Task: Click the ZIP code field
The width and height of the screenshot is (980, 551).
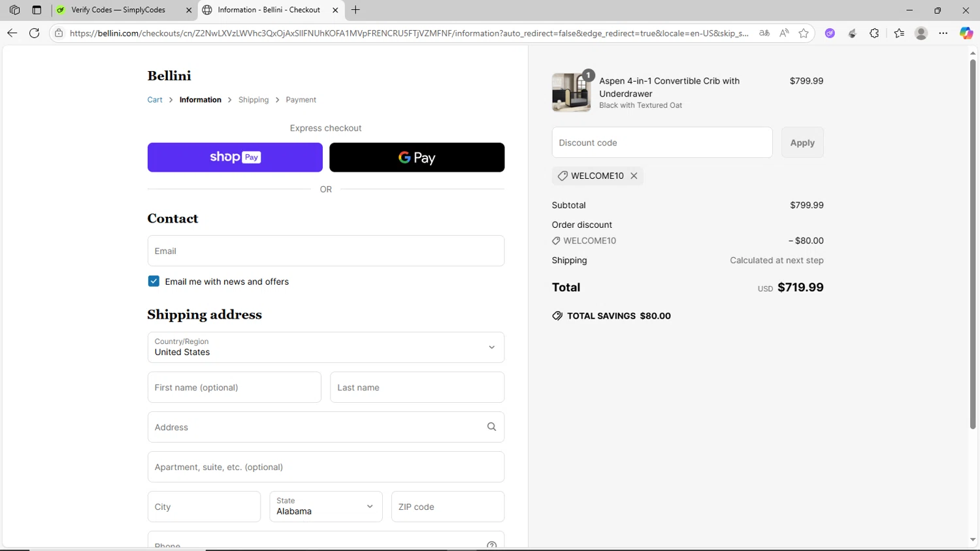Action: pos(448,507)
